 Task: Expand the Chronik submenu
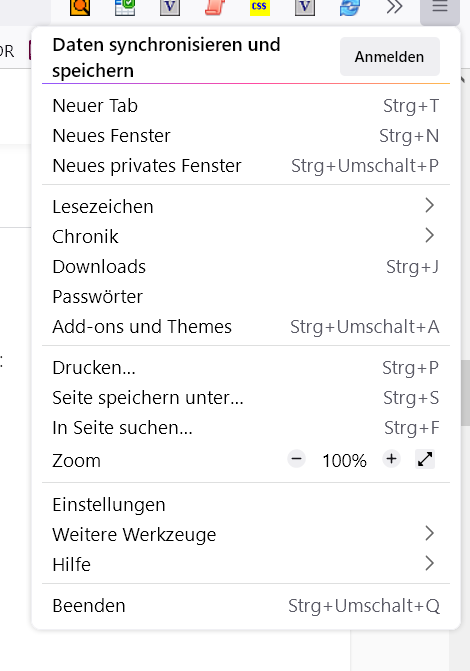point(246,236)
